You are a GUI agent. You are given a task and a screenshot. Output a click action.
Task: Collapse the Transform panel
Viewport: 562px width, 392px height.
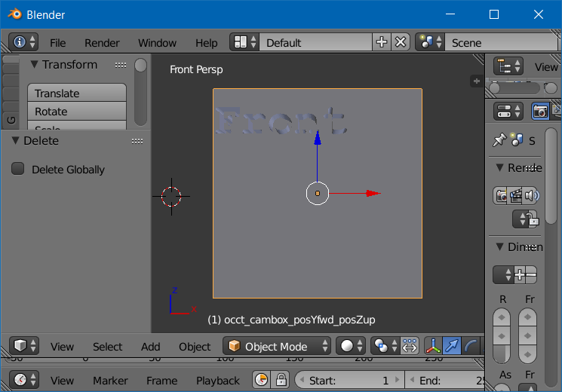pos(34,65)
